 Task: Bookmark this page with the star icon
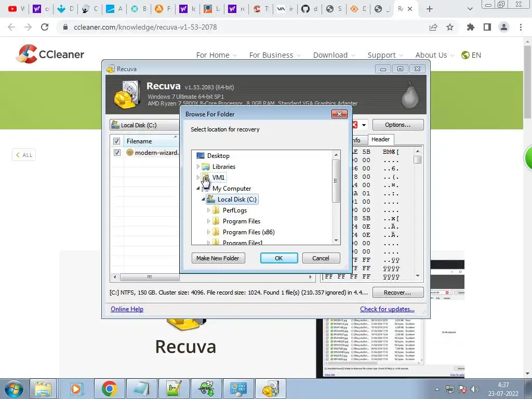[x=450, y=27]
